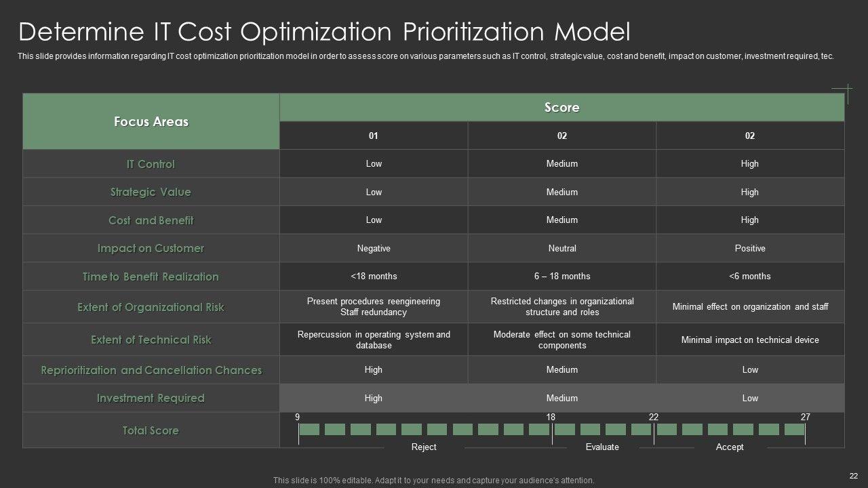Click the Total Score row label
The height and width of the screenshot is (488, 868).
point(151,430)
